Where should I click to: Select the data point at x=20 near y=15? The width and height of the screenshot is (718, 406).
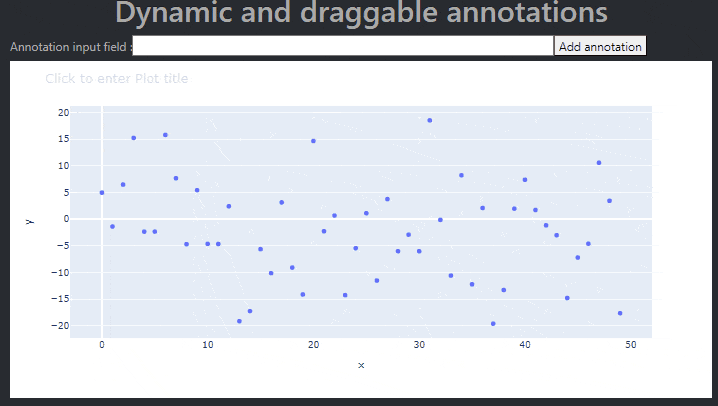click(x=313, y=141)
